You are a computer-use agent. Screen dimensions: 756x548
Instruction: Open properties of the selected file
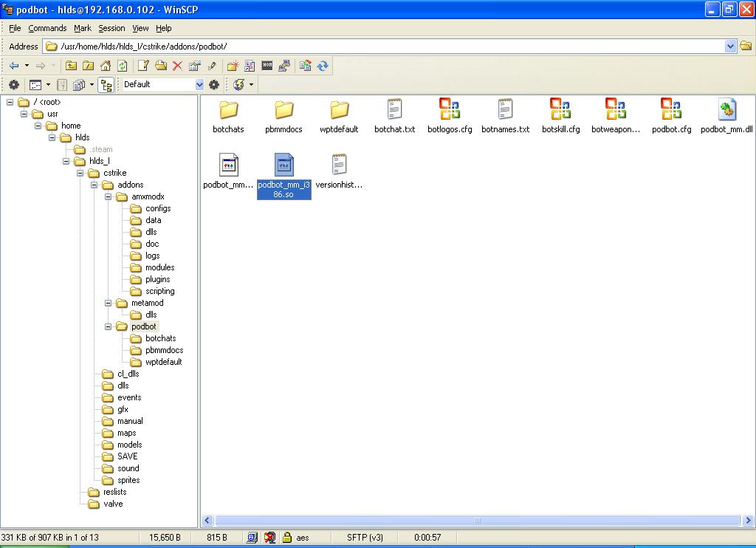click(x=195, y=66)
